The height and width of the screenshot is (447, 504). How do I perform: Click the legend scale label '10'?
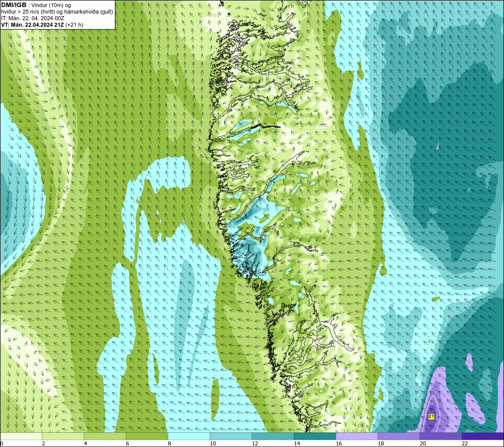coord(213,443)
